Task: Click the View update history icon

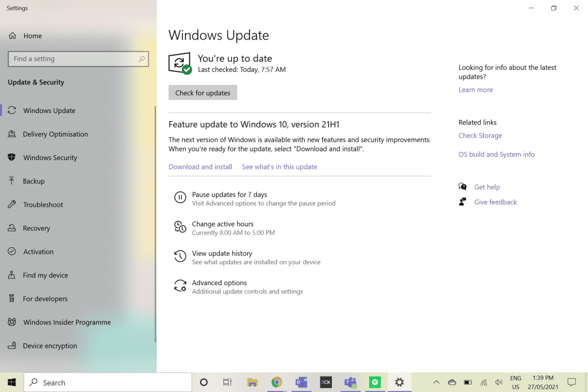Action: point(180,256)
